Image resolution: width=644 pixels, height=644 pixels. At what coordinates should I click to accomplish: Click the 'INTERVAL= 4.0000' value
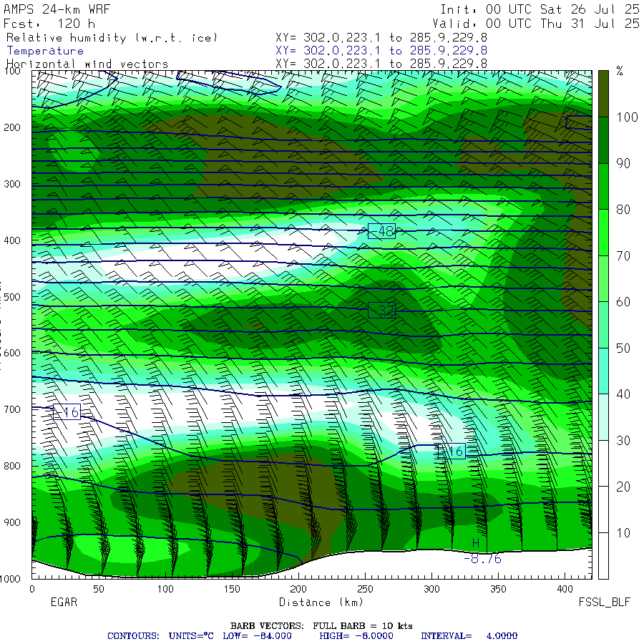469,636
